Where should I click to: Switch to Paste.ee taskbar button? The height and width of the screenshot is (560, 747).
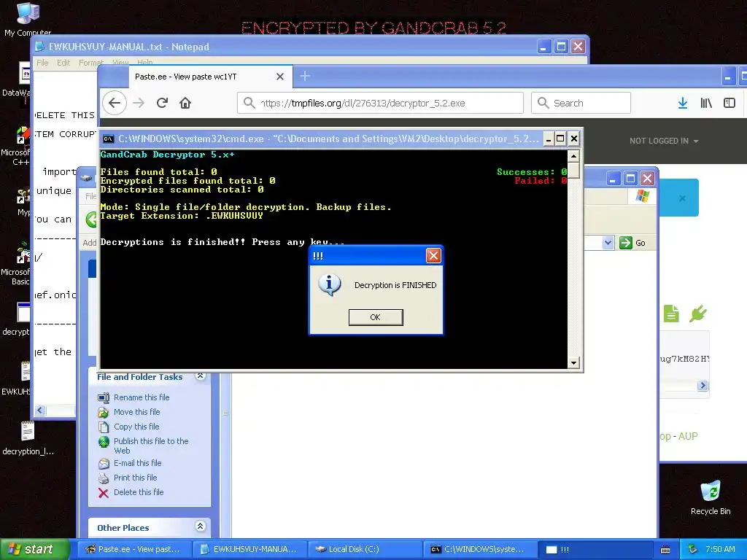click(x=133, y=550)
